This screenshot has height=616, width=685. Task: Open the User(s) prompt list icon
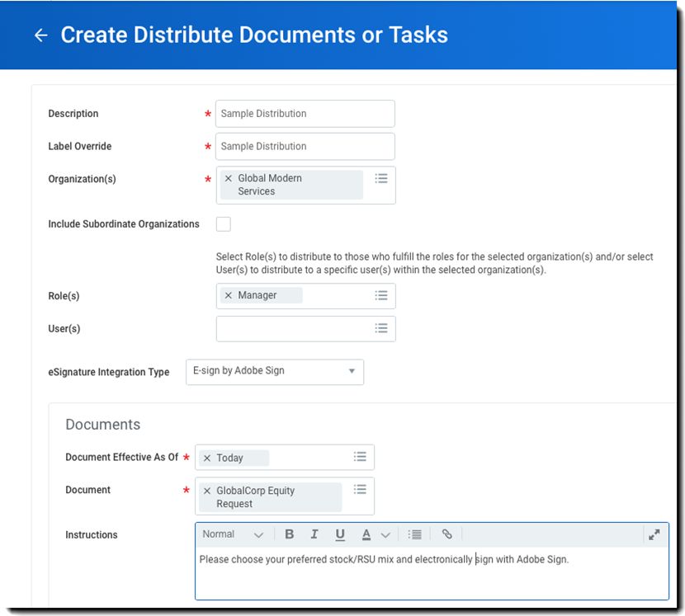tap(380, 328)
